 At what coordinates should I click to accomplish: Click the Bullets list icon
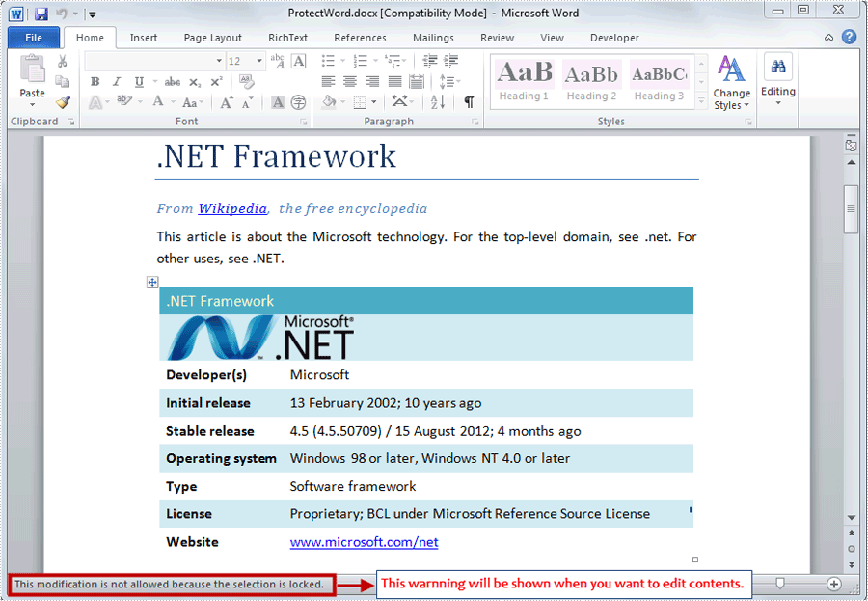click(x=328, y=61)
